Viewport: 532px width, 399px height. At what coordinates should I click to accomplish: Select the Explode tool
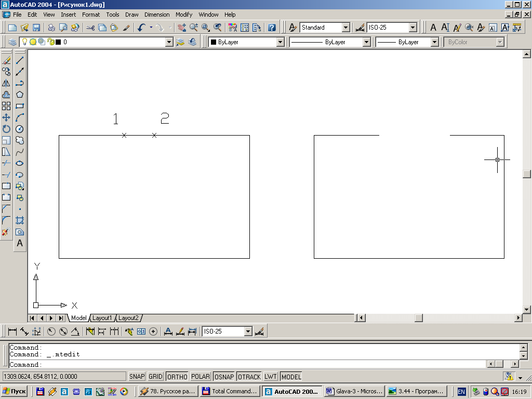(x=6, y=232)
